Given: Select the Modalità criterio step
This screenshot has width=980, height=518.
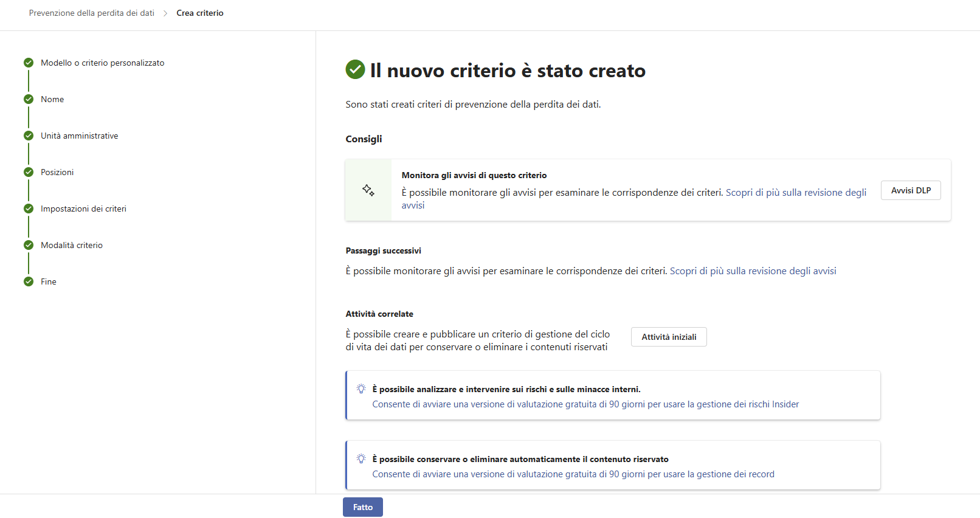Looking at the screenshot, I should coord(72,245).
